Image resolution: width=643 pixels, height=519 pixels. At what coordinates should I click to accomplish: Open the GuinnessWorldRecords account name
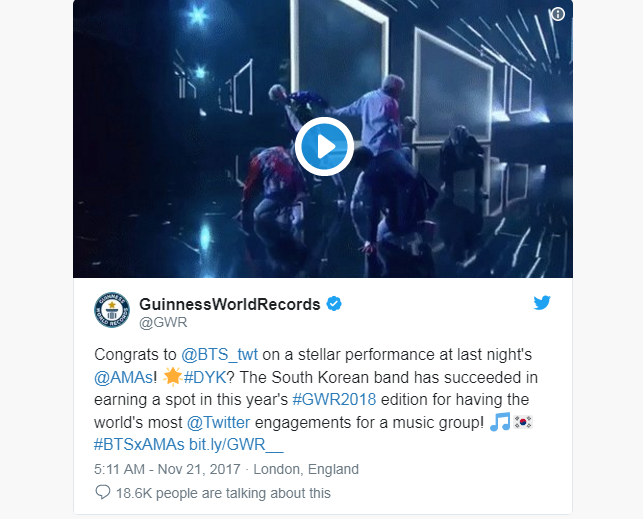click(230, 304)
